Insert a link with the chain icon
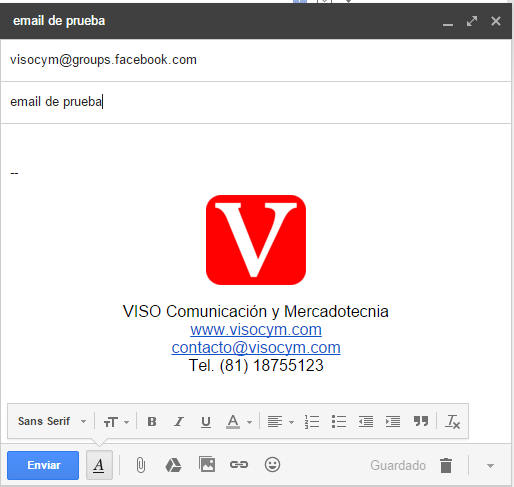The height and width of the screenshot is (487, 514). click(239, 464)
